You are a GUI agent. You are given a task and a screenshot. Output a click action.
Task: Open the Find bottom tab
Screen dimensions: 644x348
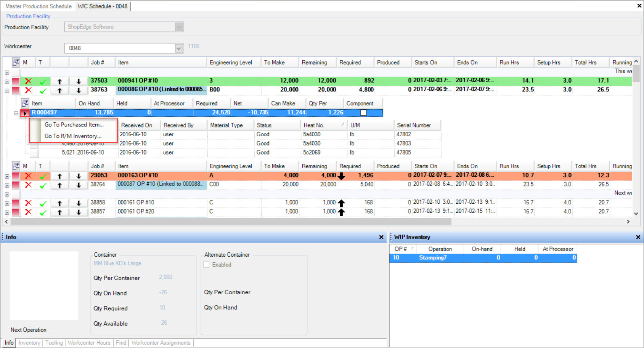(x=121, y=343)
